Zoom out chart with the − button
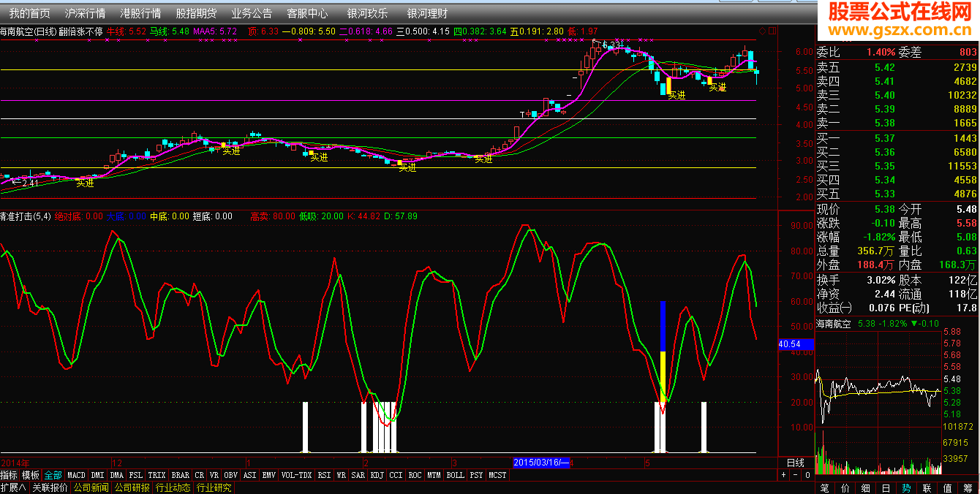 [795, 475]
